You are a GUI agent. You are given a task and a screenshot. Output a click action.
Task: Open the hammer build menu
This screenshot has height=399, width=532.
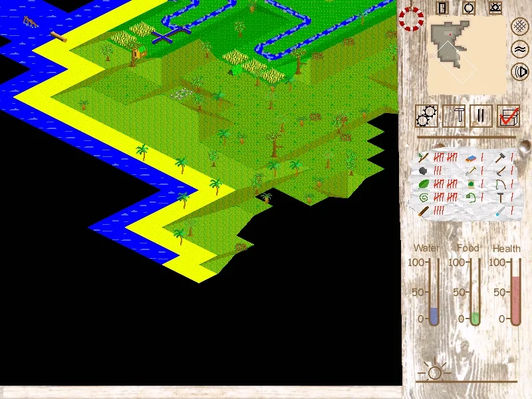(454, 116)
